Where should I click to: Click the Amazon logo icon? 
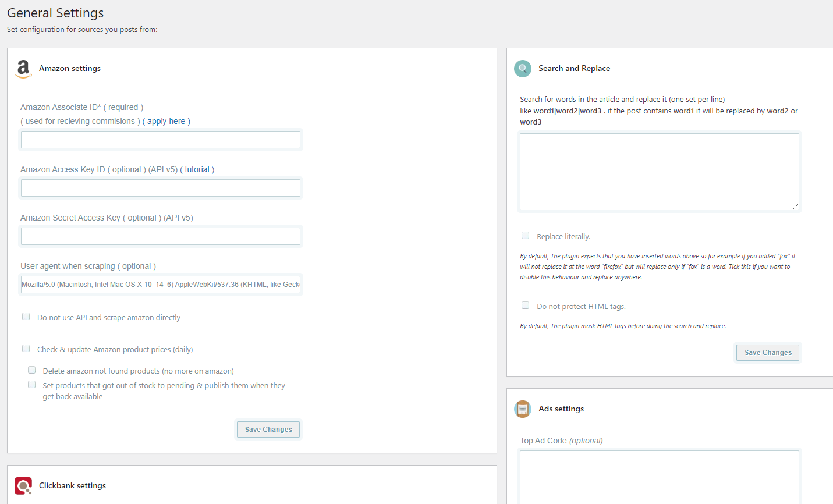(23, 69)
